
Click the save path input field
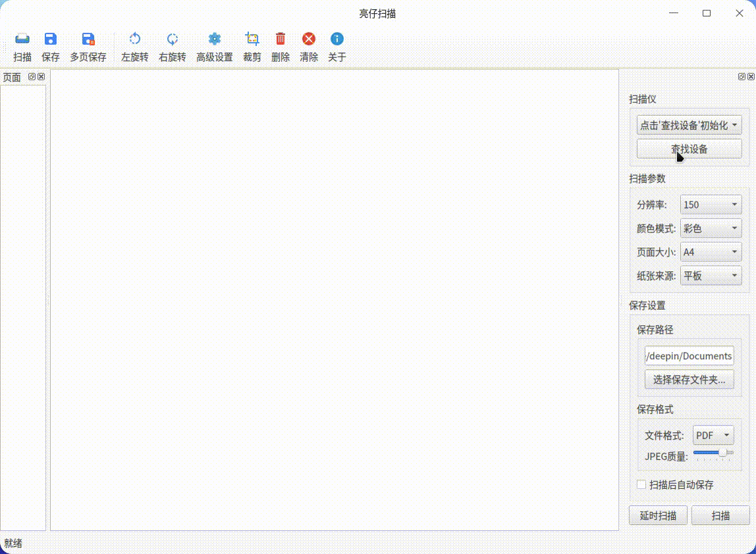pos(689,356)
